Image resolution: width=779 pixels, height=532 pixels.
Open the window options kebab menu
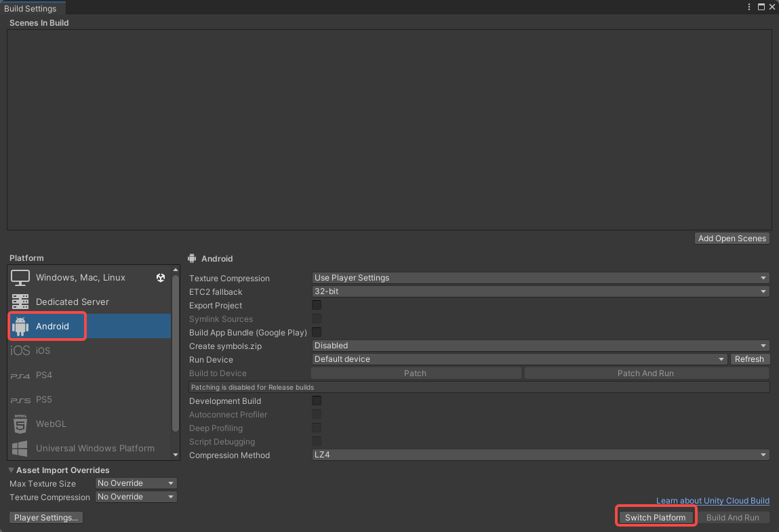click(x=748, y=7)
